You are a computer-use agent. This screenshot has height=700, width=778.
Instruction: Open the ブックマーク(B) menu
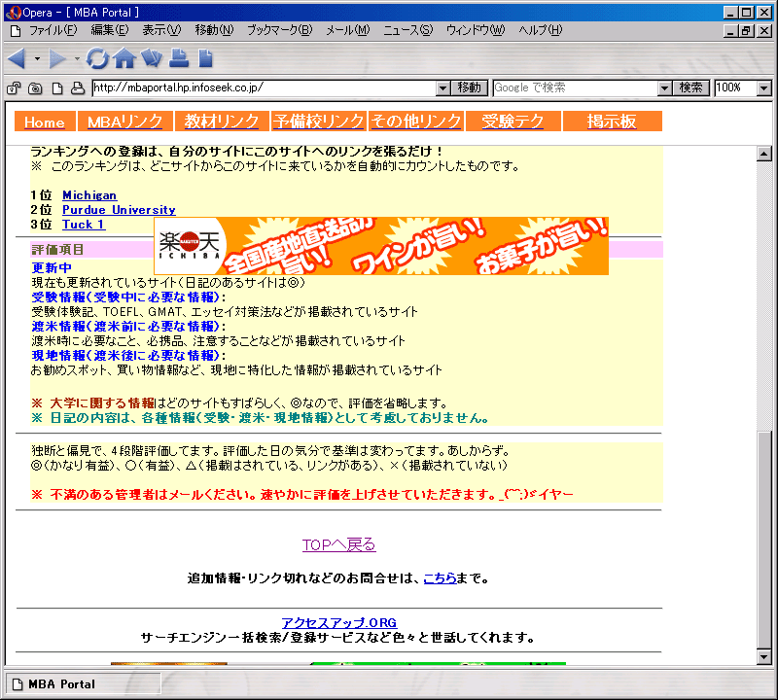pyautogui.click(x=280, y=31)
